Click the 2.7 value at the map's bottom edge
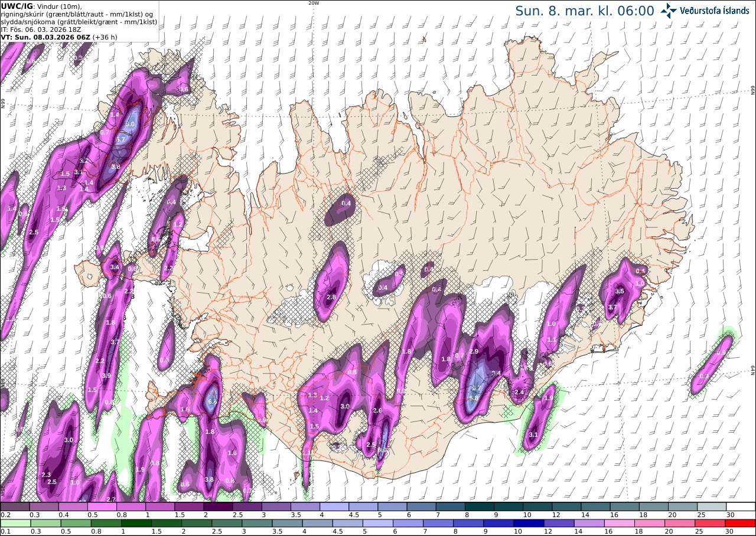756x536 pixels. 111,499
